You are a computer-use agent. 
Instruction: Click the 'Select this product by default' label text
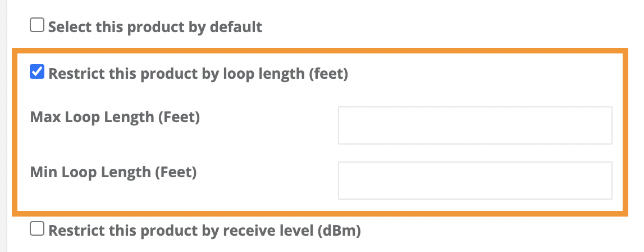[156, 26]
